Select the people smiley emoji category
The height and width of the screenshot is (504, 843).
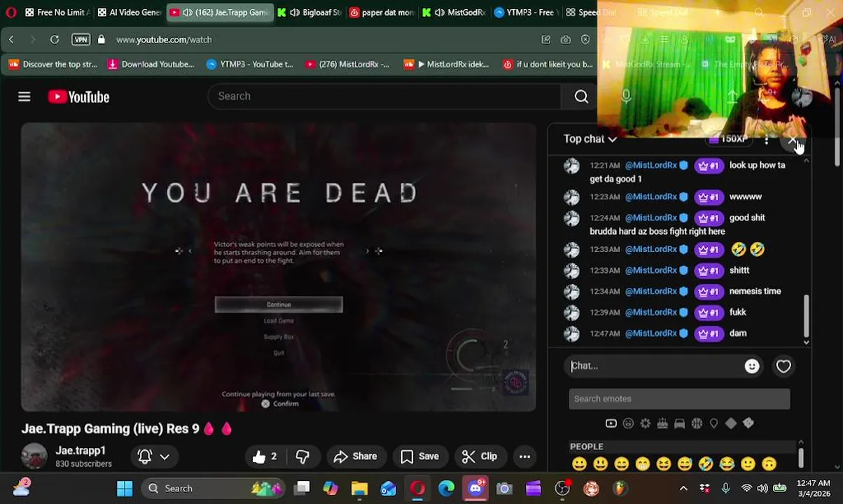628,423
